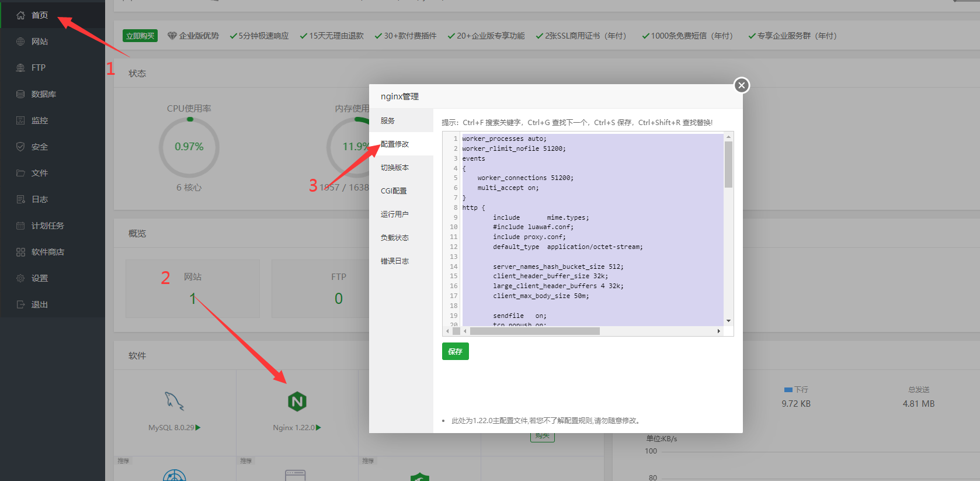Click the 数据库 database icon
980x481 pixels.
coord(20,94)
